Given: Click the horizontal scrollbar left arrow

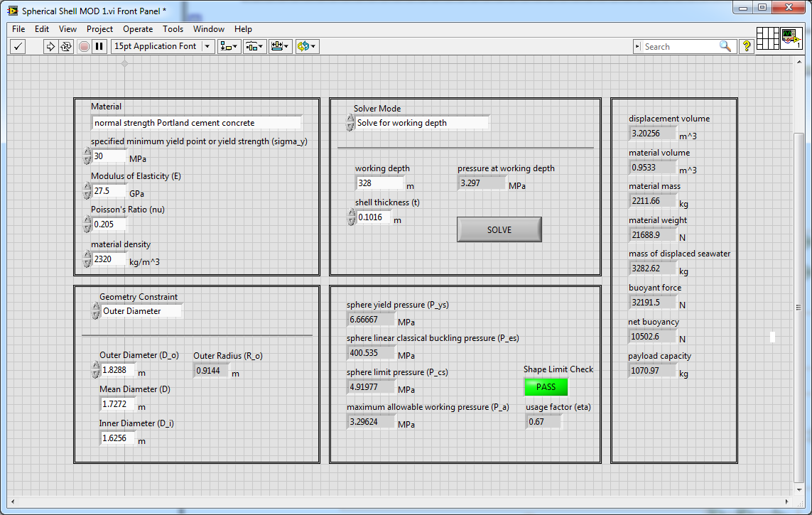Looking at the screenshot, I should [x=13, y=502].
